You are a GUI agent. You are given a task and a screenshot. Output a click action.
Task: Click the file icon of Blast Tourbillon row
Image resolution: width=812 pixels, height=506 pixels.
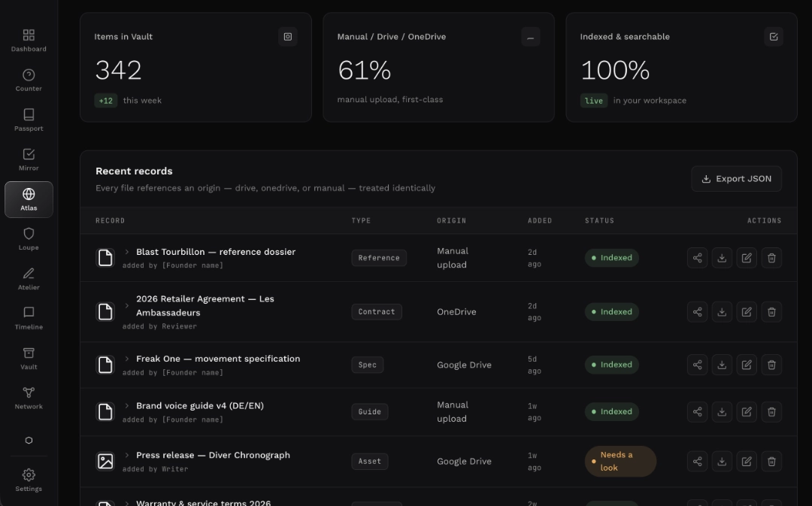tap(105, 258)
